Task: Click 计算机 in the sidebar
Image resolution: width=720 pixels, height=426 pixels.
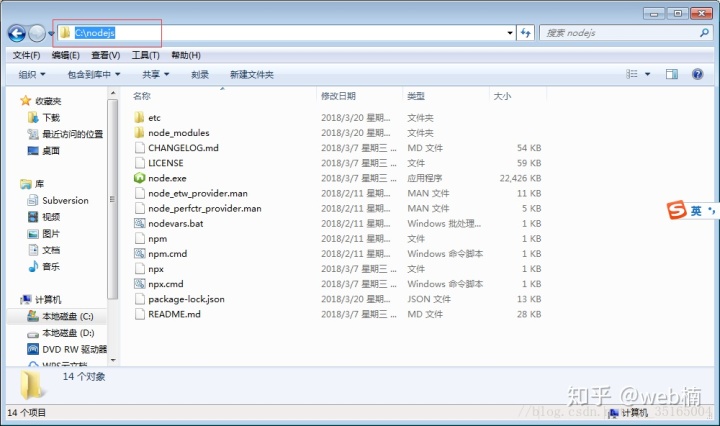Action: (48, 299)
